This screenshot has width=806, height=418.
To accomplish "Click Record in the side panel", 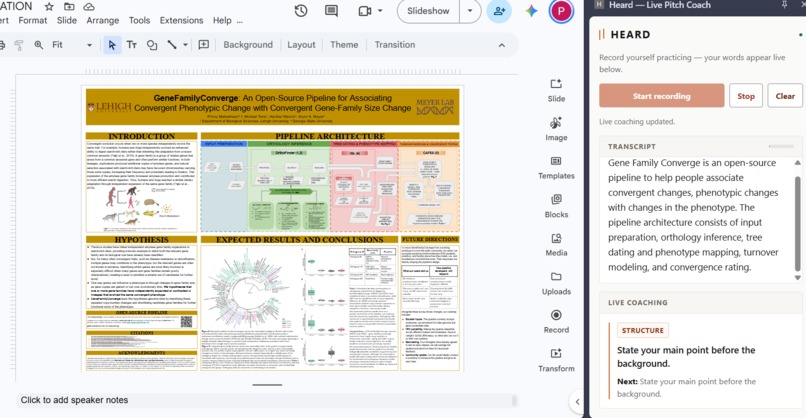I will [x=556, y=322].
